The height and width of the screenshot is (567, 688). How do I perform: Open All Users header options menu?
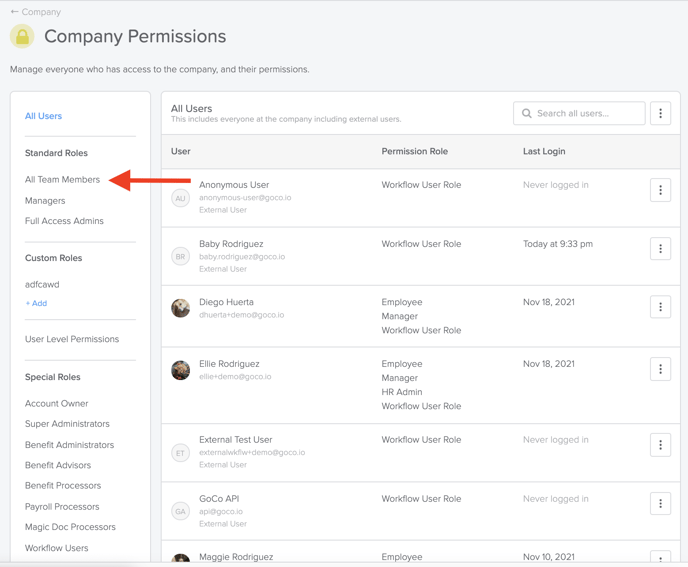coord(660,113)
